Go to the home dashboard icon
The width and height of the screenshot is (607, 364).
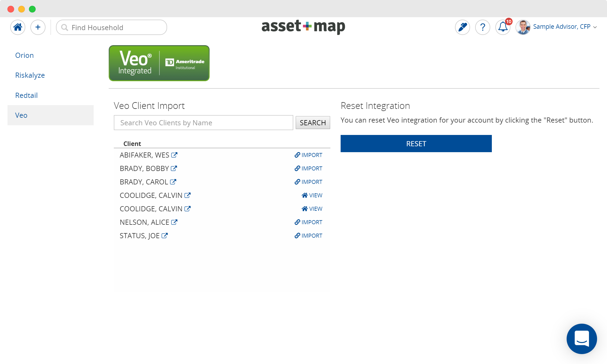click(18, 27)
